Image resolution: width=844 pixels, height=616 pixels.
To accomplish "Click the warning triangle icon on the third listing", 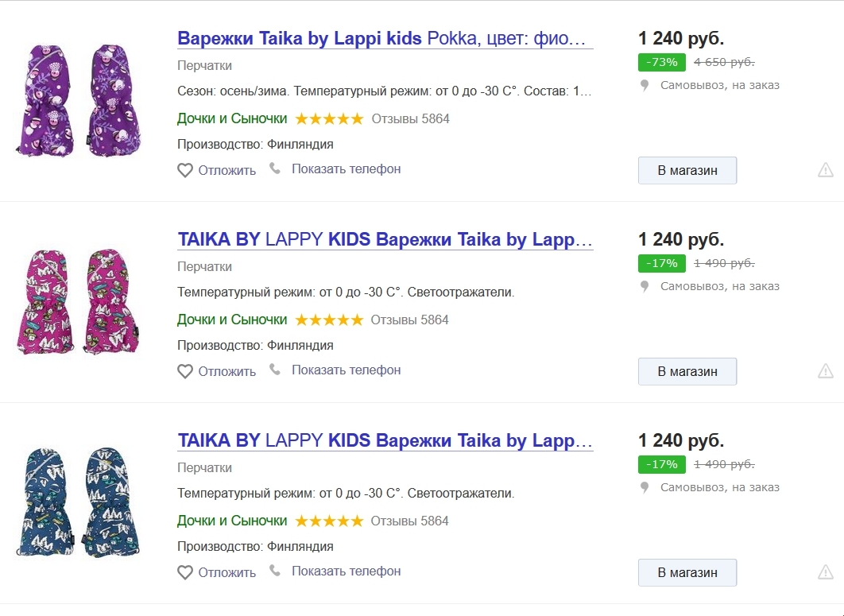I will (826, 571).
